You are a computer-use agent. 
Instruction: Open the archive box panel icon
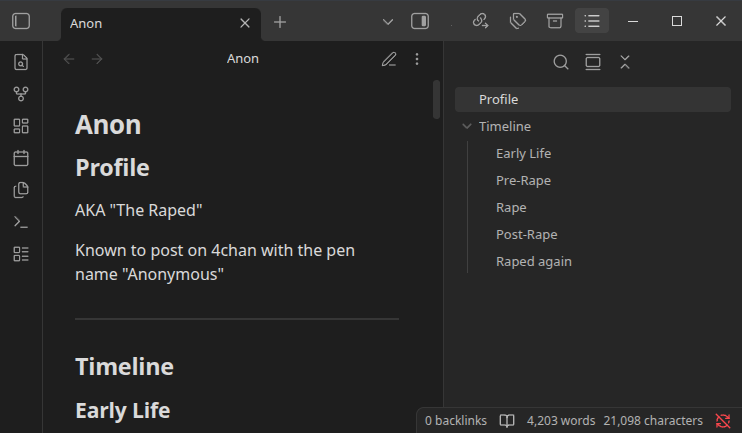[555, 21]
